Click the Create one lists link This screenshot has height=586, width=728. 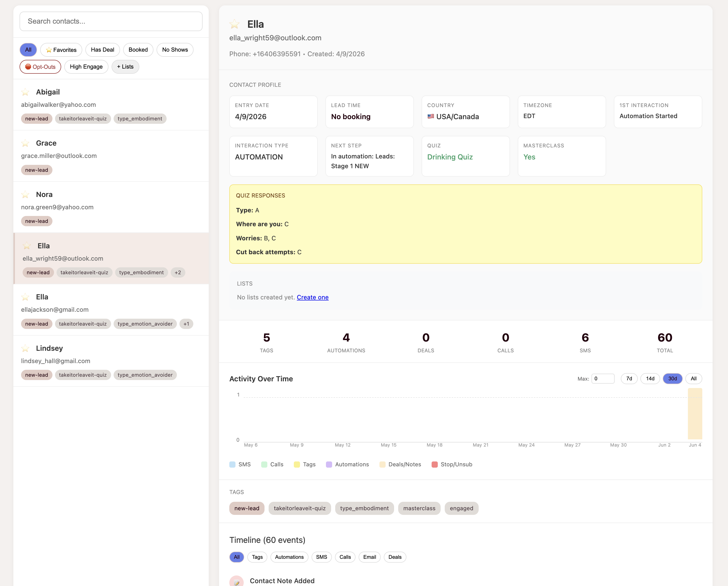click(x=312, y=297)
